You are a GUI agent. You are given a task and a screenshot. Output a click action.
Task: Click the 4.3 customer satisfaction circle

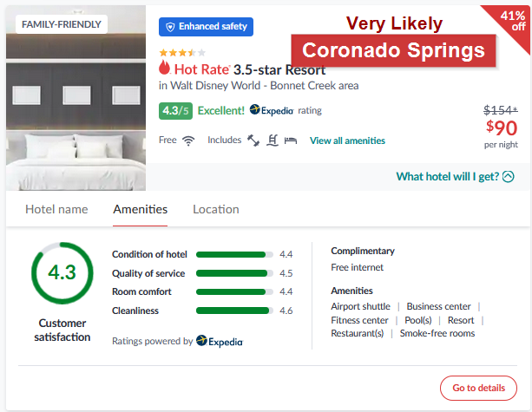click(x=62, y=273)
